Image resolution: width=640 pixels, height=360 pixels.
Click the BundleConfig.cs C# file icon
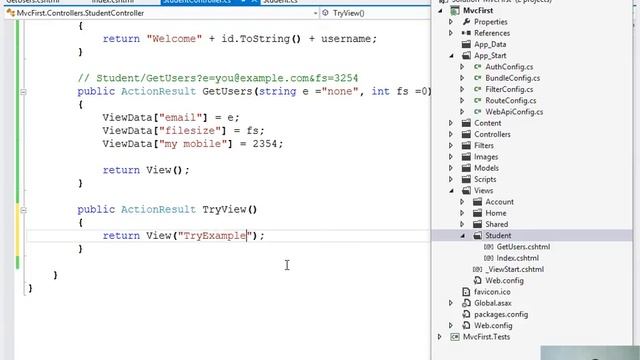click(x=477, y=78)
